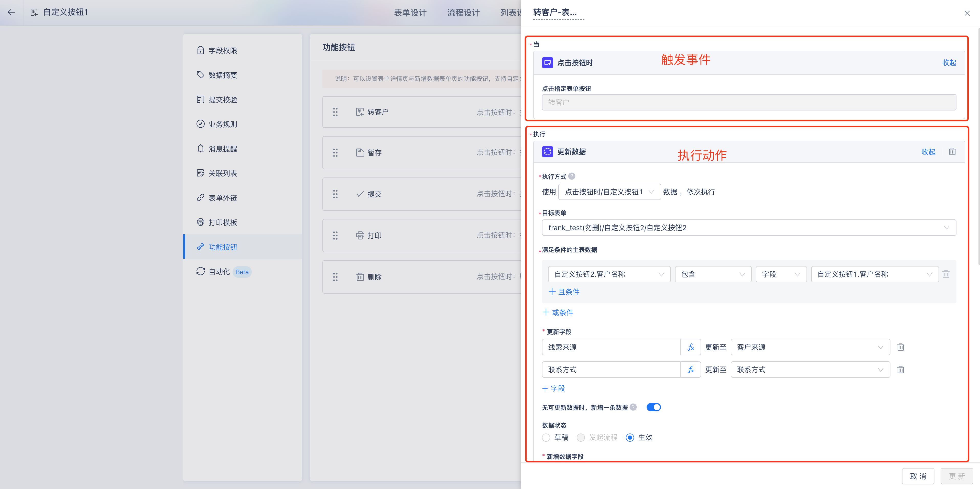Image resolution: width=980 pixels, height=489 pixels.
Task: Click the 删除 button row
Action: [421, 277]
